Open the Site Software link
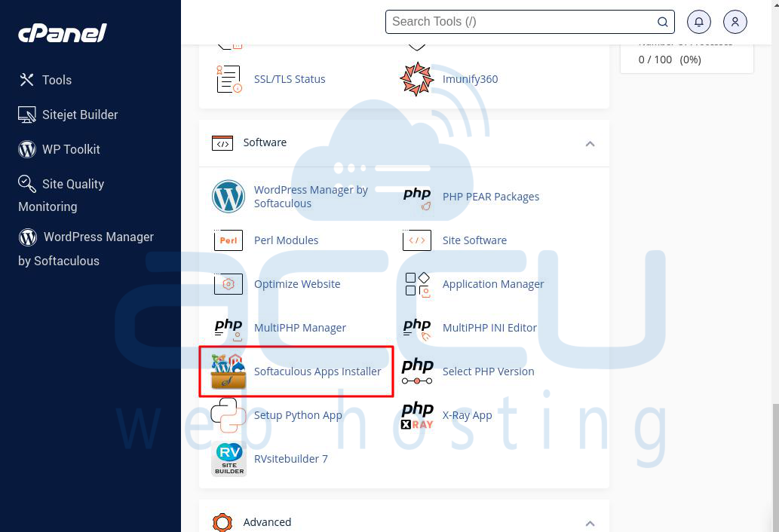This screenshot has height=532, width=779. click(474, 240)
